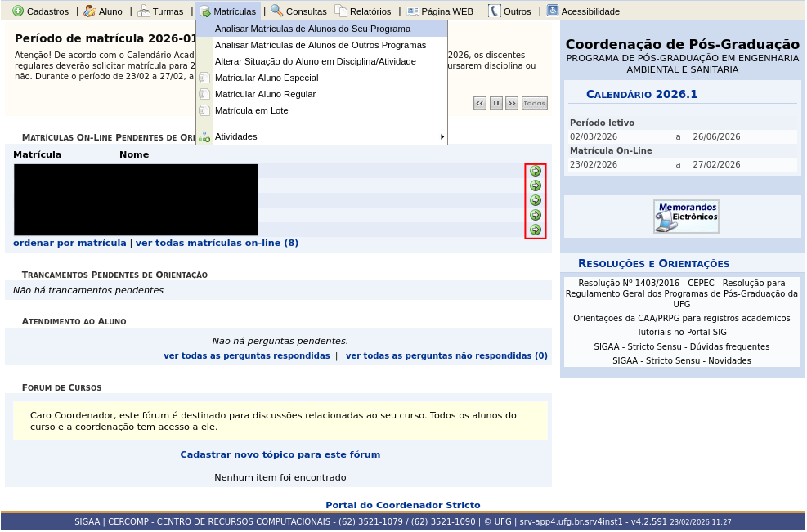Click the Outros menu icon
Screen dimensions: 807x532
(494, 11)
